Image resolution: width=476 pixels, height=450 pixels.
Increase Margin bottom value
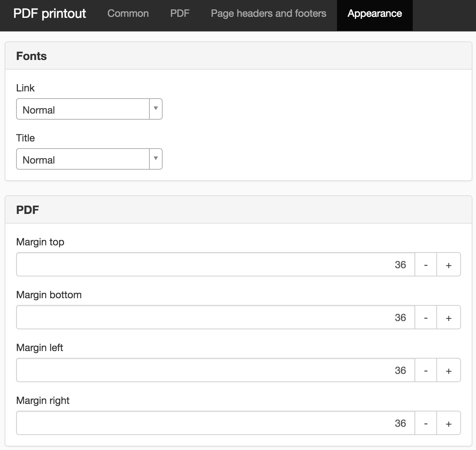448,317
